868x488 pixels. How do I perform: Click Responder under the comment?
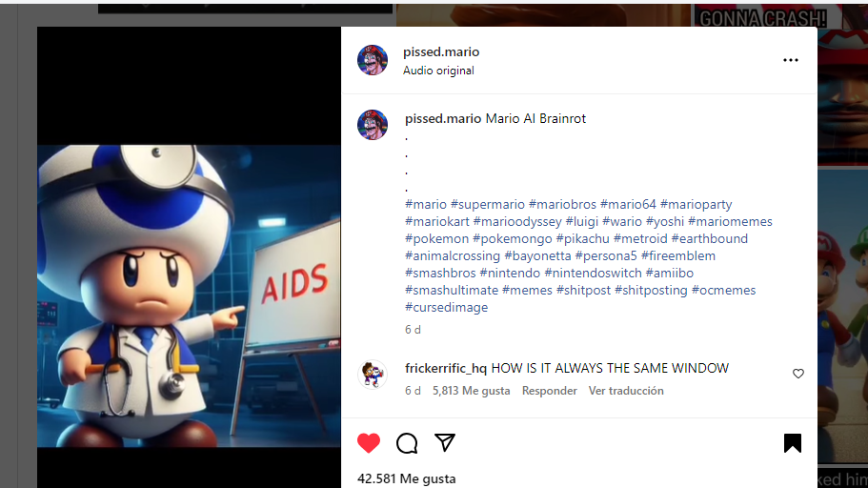pos(549,391)
